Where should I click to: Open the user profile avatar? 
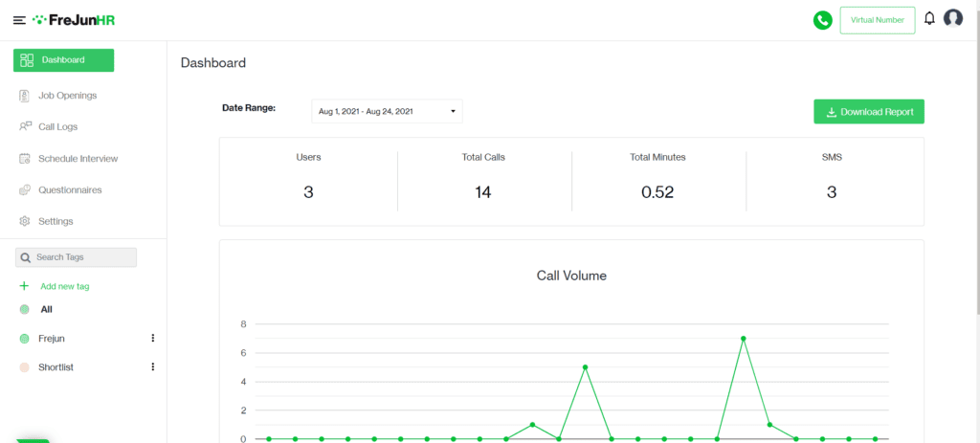tap(952, 19)
